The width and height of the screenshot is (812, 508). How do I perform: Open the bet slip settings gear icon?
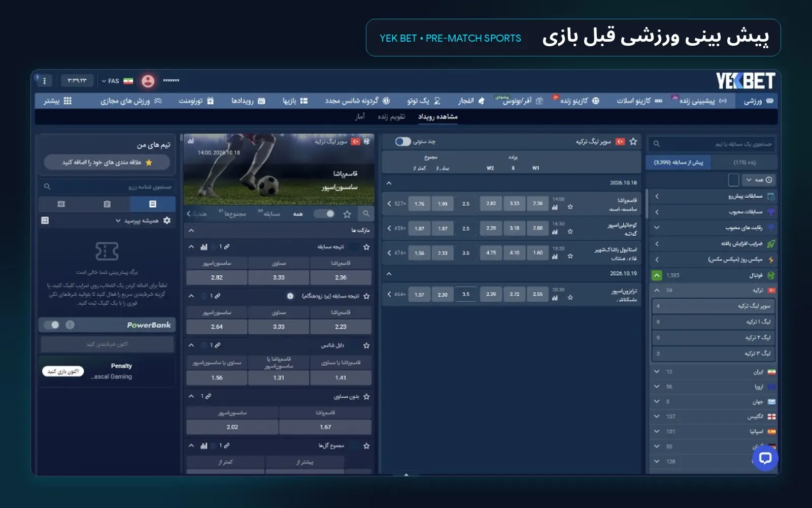(167, 220)
